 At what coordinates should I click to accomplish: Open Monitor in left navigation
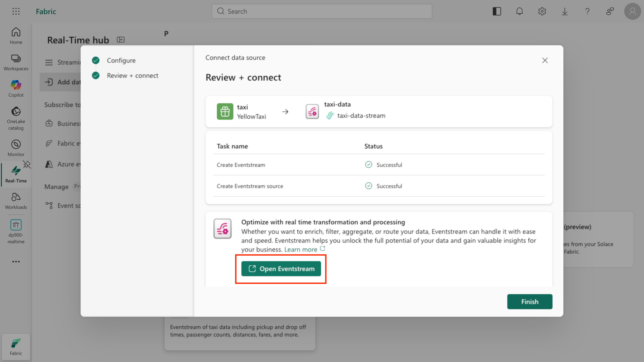tap(16, 148)
